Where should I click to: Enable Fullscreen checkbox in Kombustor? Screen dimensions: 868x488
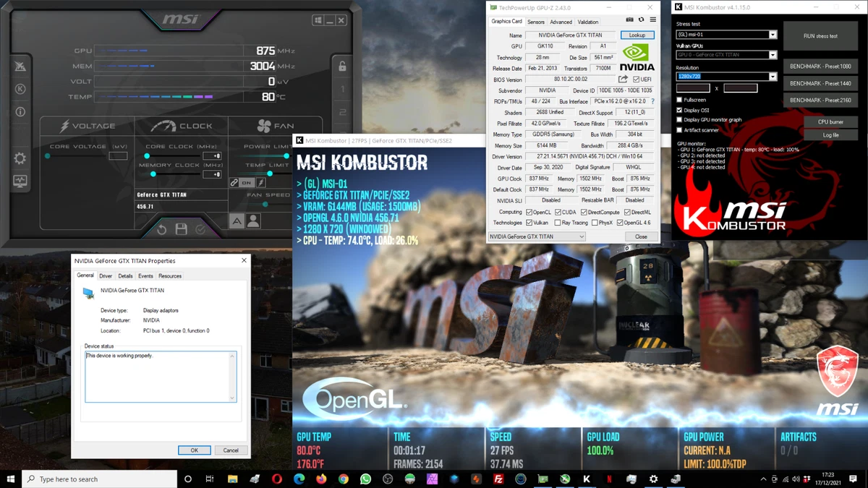[x=679, y=100]
